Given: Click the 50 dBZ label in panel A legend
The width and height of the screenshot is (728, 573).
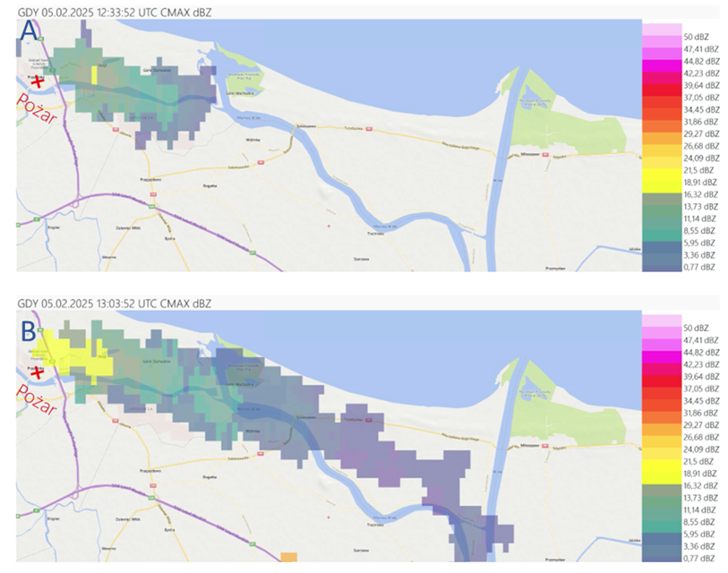Looking at the screenshot, I should [x=696, y=37].
